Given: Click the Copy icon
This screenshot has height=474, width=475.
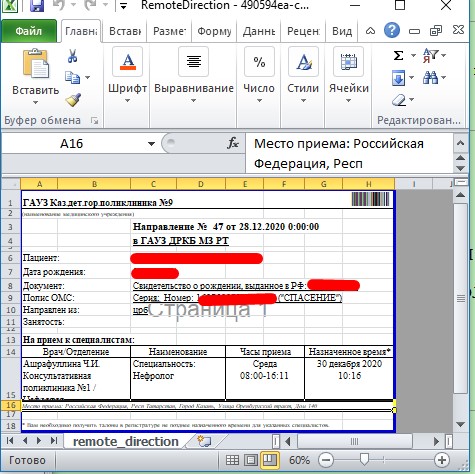Looking at the screenshot, I should pyautogui.click(x=72, y=77).
